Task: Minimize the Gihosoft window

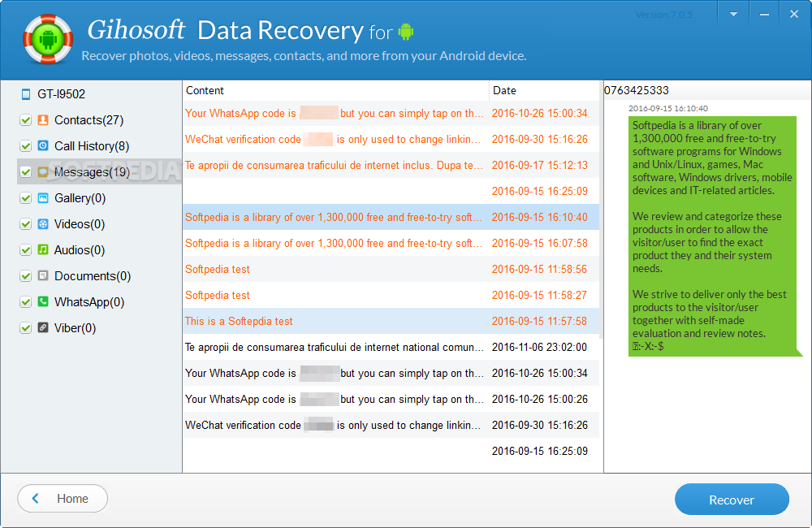Action: pos(764,14)
